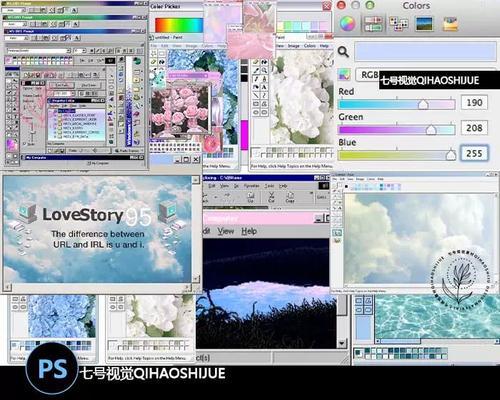Select Magnifier tool in white flower Paint
This screenshot has width=500, height=400.
264,70
